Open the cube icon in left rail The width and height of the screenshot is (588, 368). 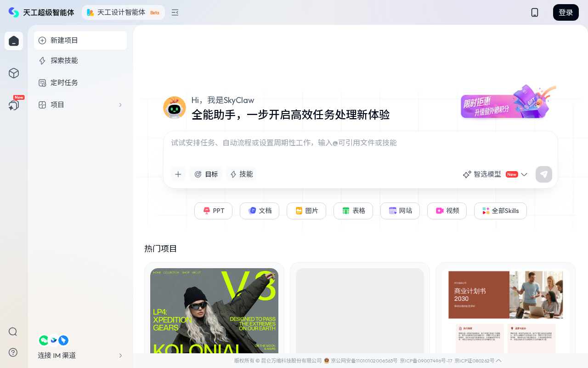click(14, 73)
